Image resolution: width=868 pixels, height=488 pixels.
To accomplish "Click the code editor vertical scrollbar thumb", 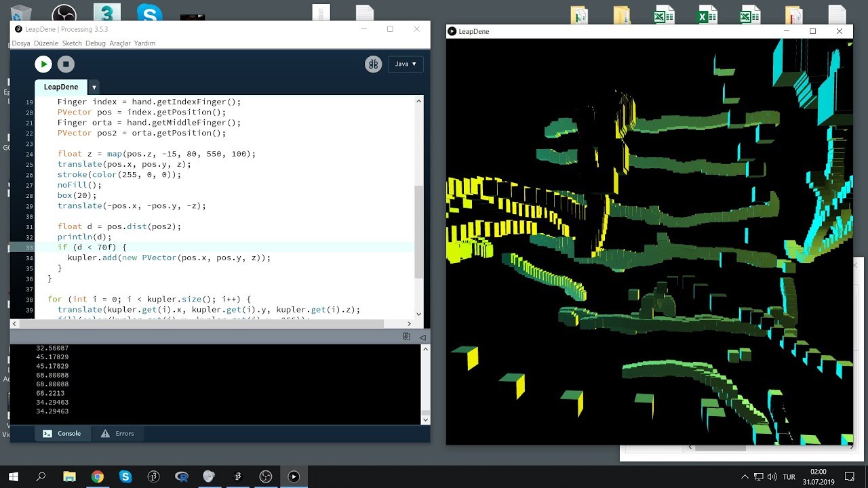I will (x=418, y=231).
